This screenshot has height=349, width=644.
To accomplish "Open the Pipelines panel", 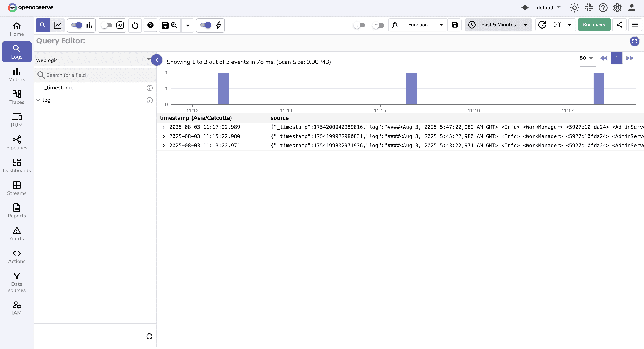I will pyautogui.click(x=16, y=142).
